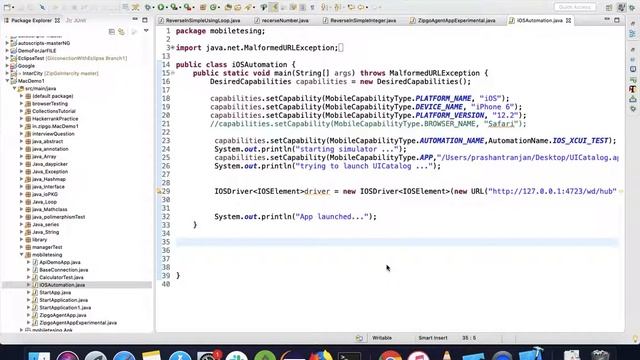Click the red T icon in right trim
Screen dimensions: 640x360
click(633, 89)
